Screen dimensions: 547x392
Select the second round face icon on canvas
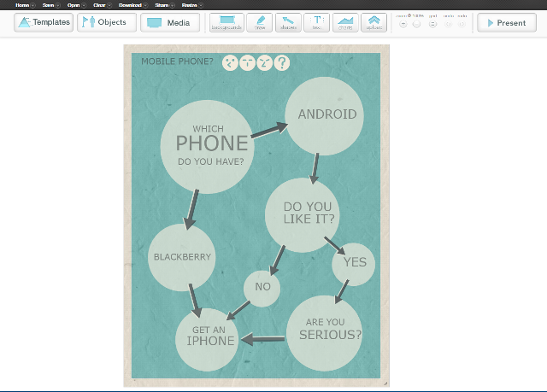point(247,62)
